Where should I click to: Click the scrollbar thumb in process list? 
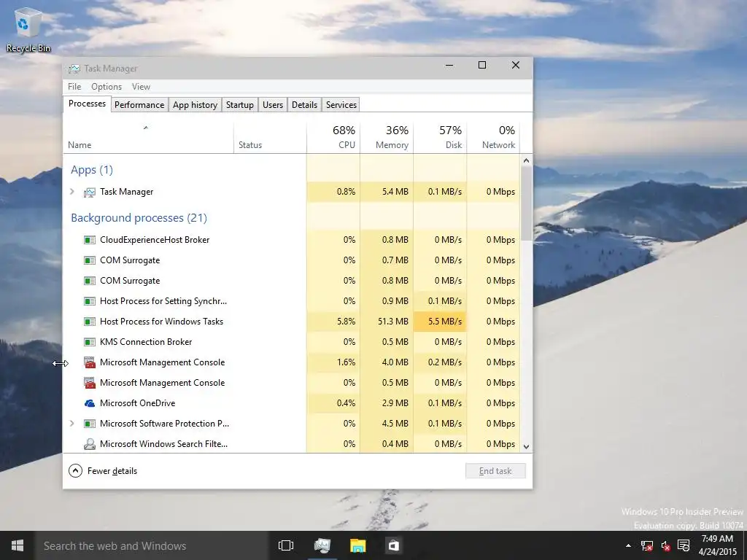point(526,204)
